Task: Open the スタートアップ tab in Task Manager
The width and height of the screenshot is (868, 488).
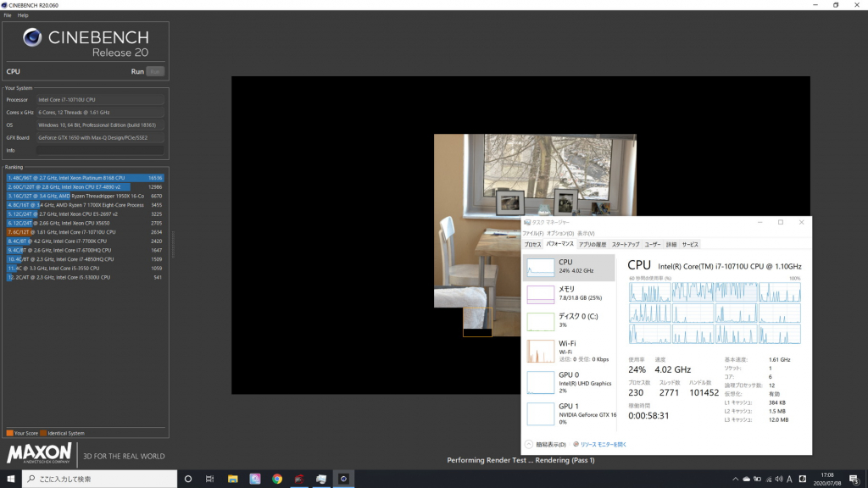Action: point(625,244)
